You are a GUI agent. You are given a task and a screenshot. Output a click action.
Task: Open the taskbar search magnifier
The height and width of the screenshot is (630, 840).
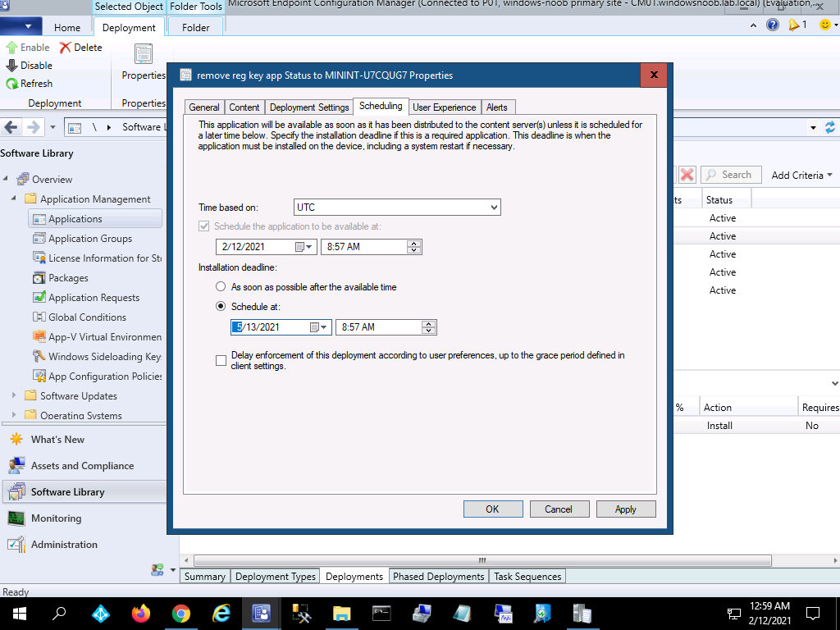(59, 614)
